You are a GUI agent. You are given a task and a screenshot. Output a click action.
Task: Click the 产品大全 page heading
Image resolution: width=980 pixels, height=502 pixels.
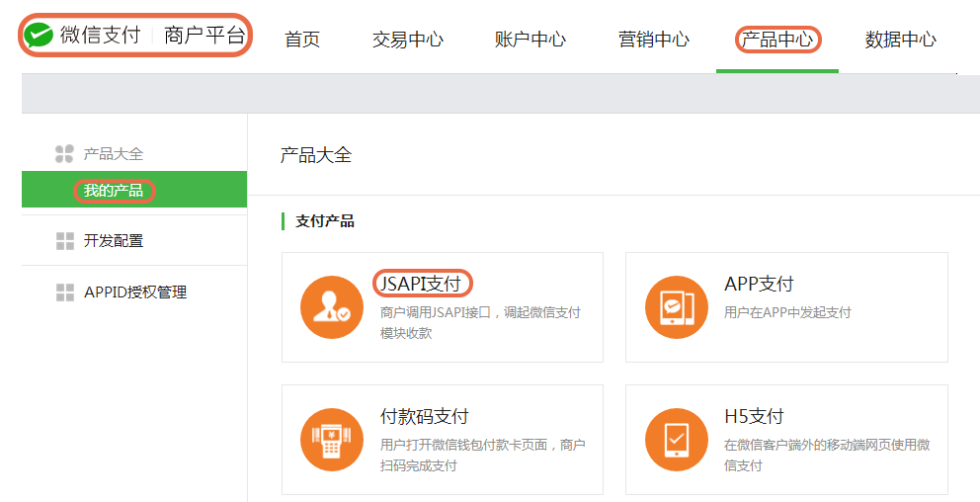point(316,155)
